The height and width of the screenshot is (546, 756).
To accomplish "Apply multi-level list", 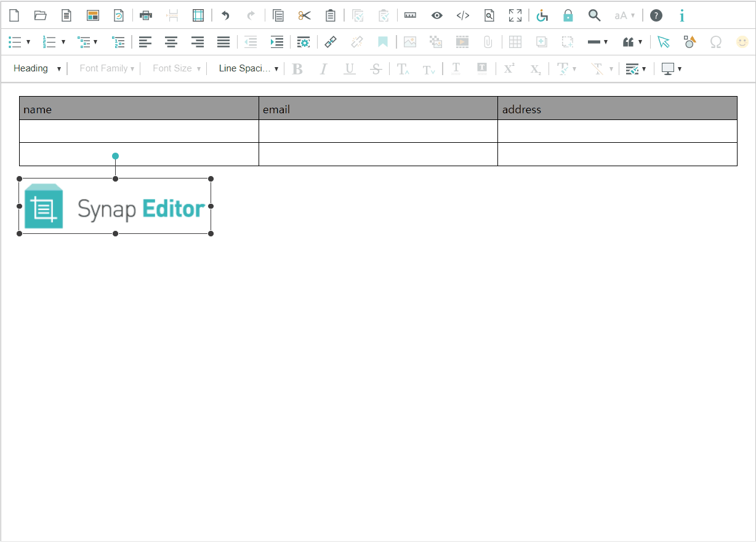I will coord(84,42).
